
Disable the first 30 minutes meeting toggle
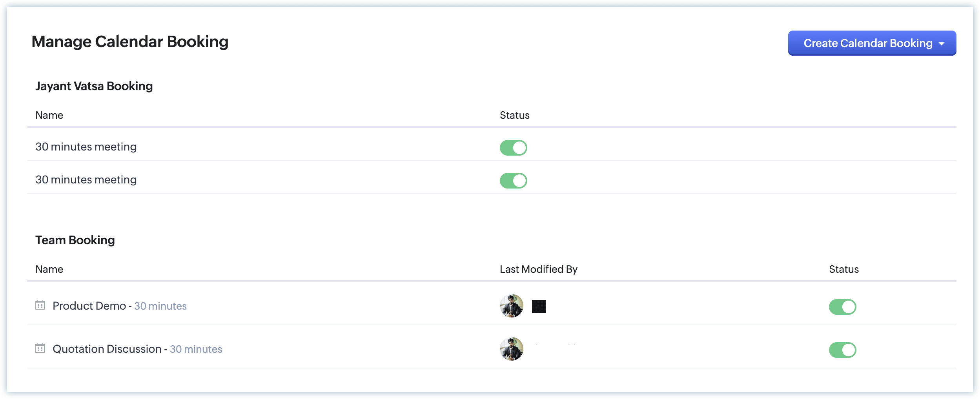coord(513,148)
